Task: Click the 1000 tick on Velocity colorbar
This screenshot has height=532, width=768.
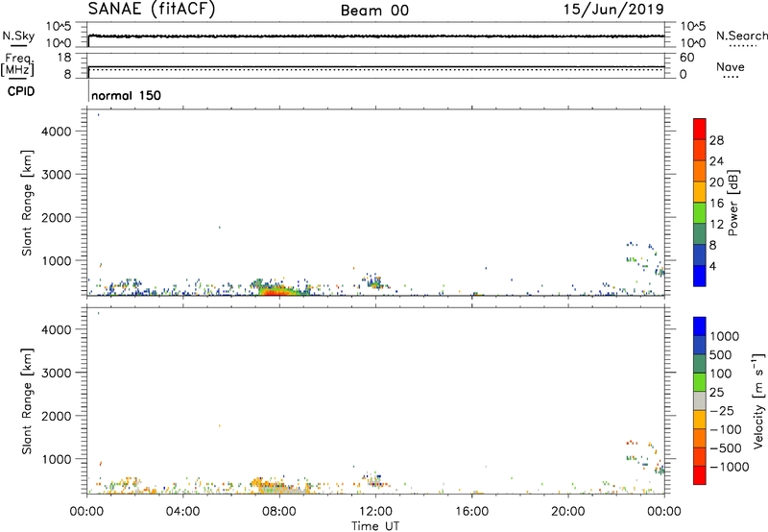Action: coord(724,336)
